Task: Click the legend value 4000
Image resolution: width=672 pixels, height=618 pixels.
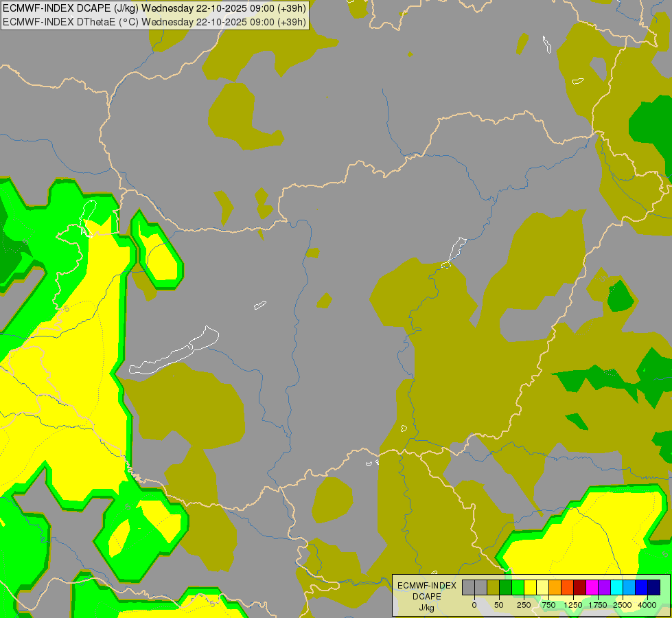Action: [x=647, y=605]
